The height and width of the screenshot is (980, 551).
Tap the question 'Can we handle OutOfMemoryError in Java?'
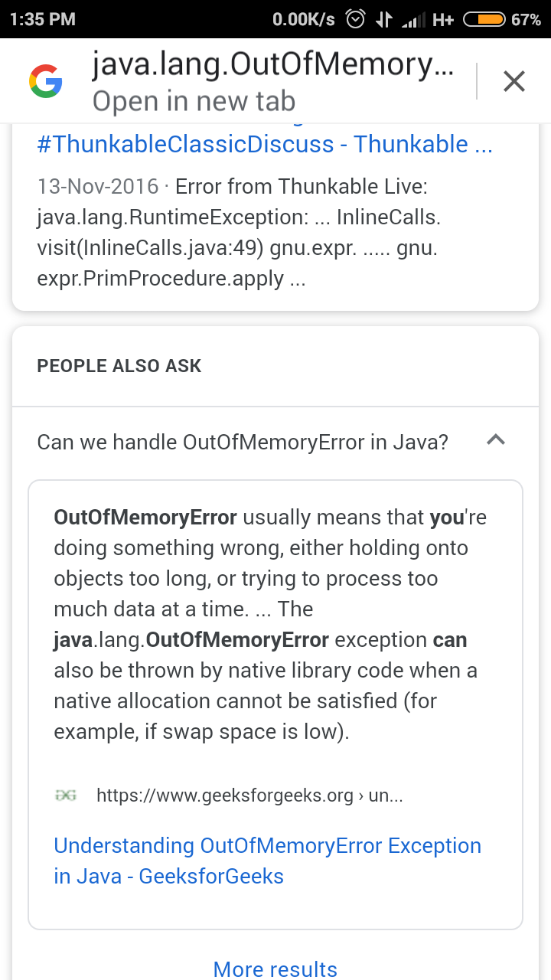click(243, 442)
